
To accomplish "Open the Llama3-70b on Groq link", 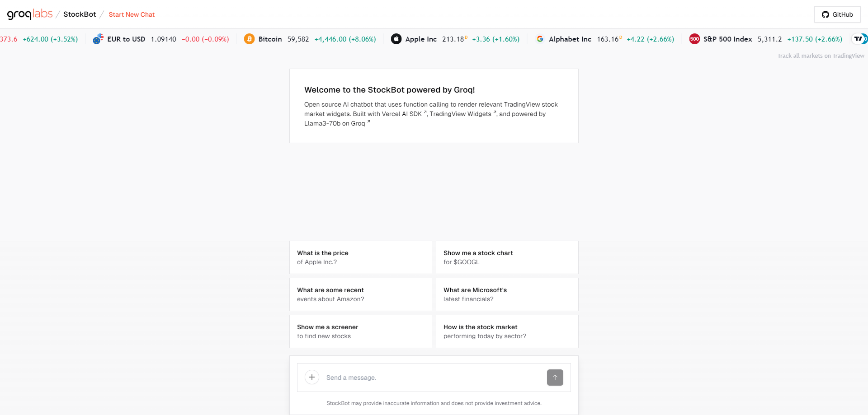I will tap(336, 123).
